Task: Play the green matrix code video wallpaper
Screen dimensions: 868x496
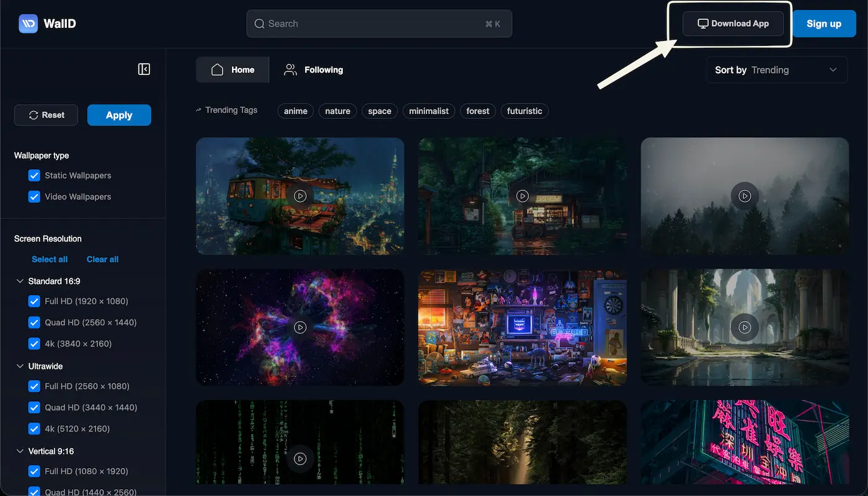Action: tap(300, 459)
